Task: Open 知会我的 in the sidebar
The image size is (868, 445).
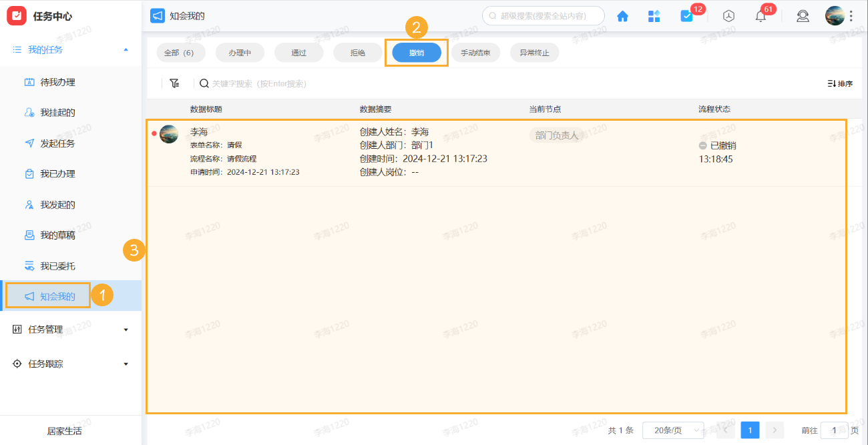Action: pyautogui.click(x=56, y=296)
